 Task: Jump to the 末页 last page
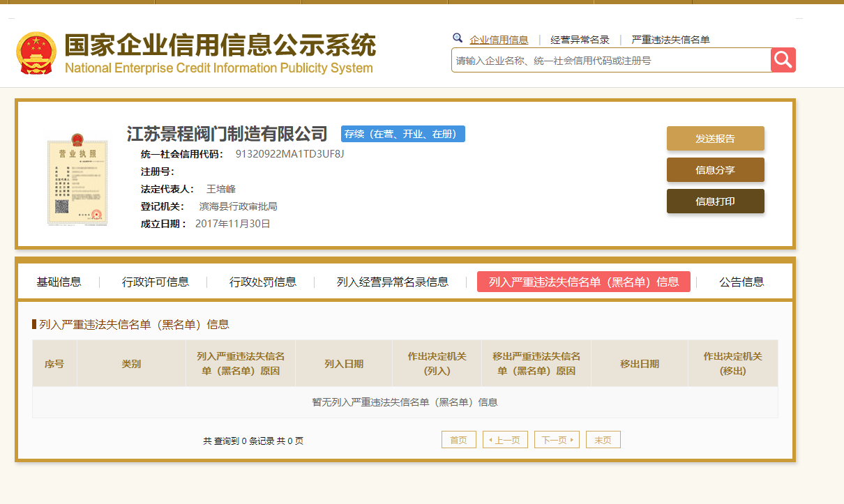click(603, 440)
